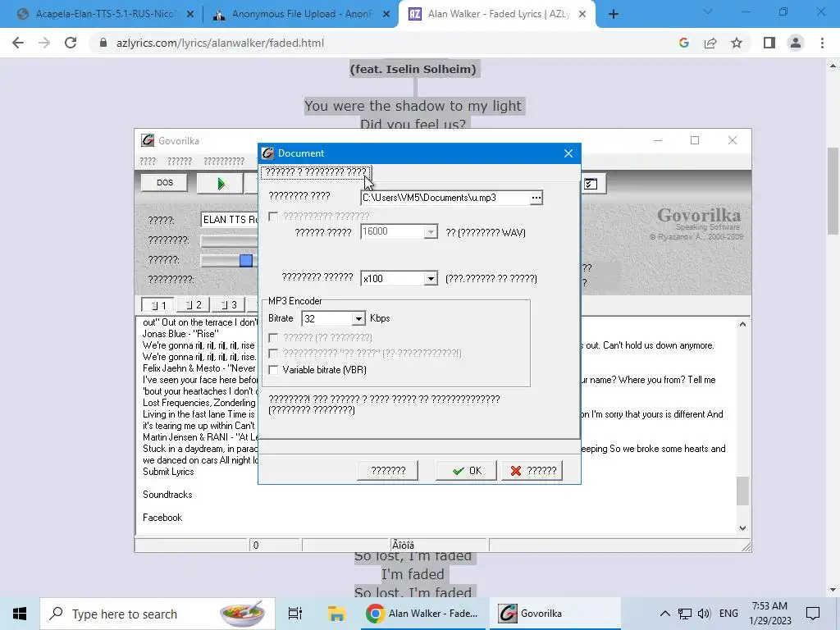The image size is (840, 630).
Task: Click the ELAN TTS voice dropdown in Govorilka
Action: click(230, 220)
